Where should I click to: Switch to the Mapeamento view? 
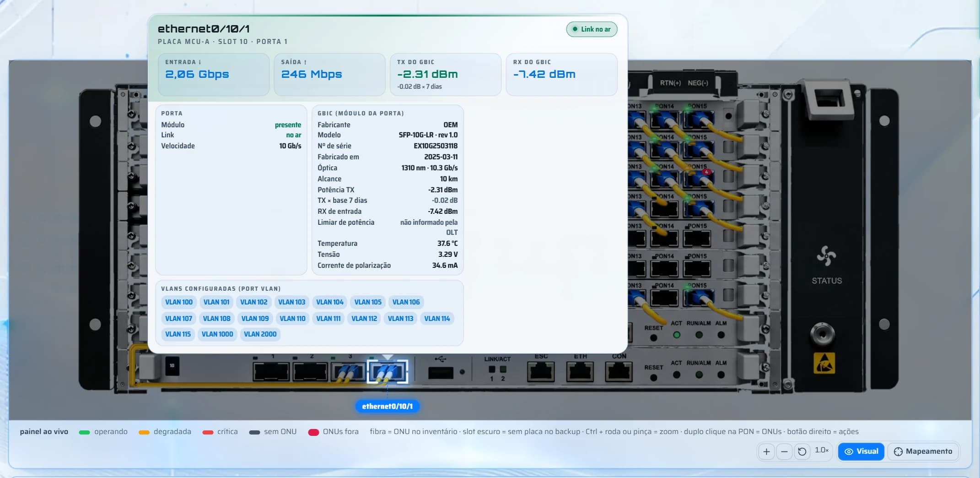coord(923,451)
